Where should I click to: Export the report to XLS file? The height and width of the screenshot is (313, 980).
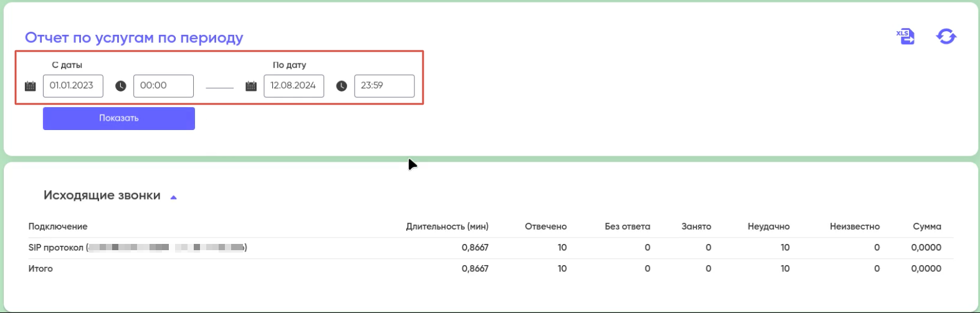click(905, 37)
